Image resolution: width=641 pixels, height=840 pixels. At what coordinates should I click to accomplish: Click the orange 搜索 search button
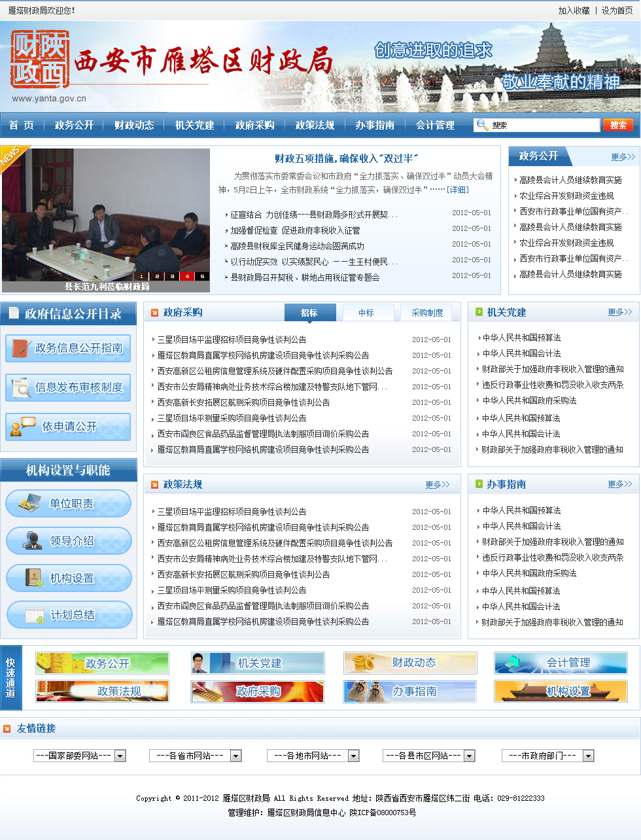[x=617, y=125]
